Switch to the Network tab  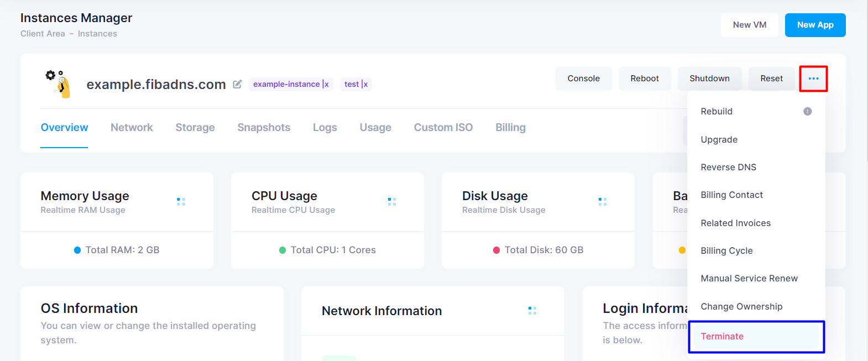tap(132, 128)
